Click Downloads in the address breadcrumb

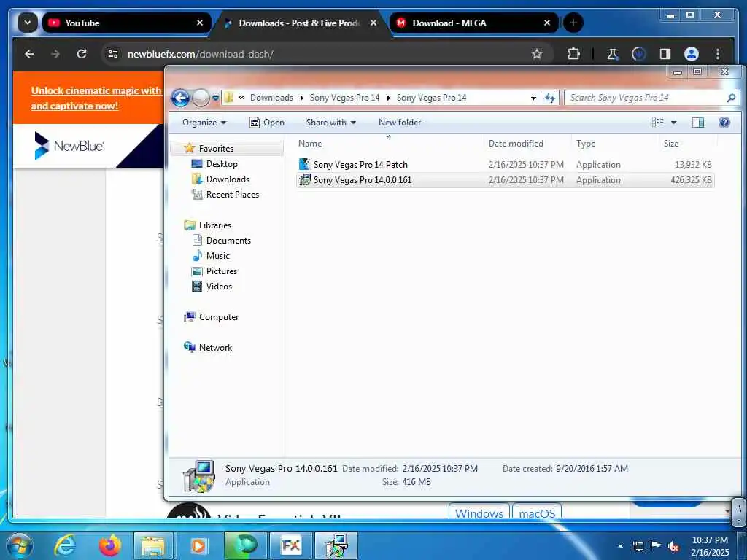point(271,98)
